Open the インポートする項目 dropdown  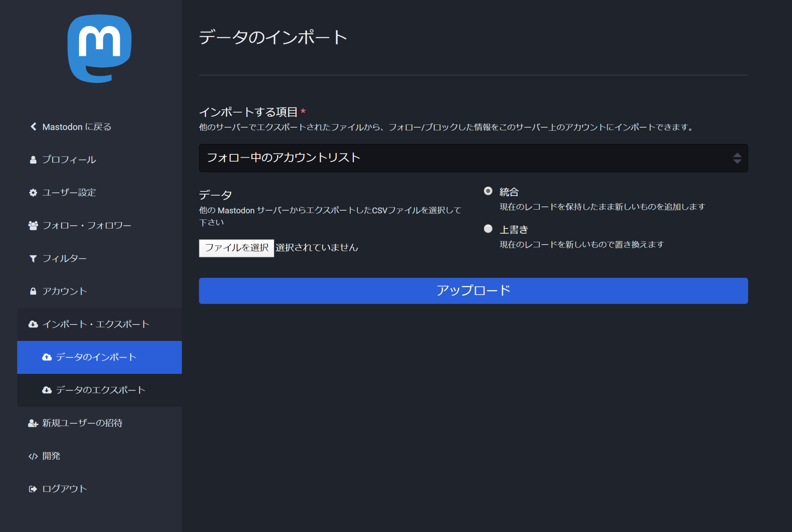pos(473,158)
